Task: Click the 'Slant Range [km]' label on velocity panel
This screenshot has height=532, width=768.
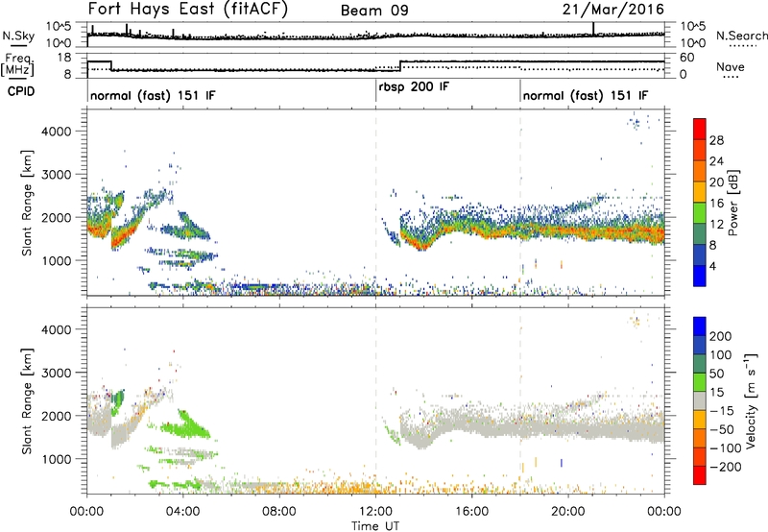Action: coord(27,400)
